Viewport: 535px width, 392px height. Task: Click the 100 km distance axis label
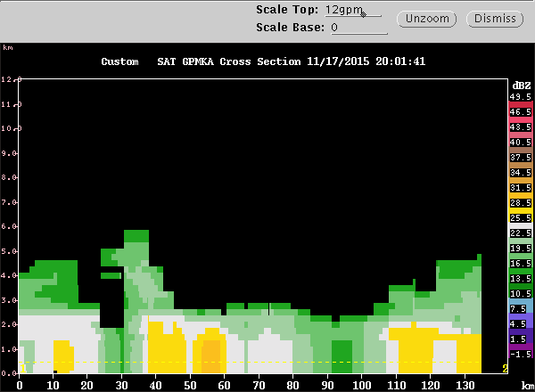[x=362, y=386]
